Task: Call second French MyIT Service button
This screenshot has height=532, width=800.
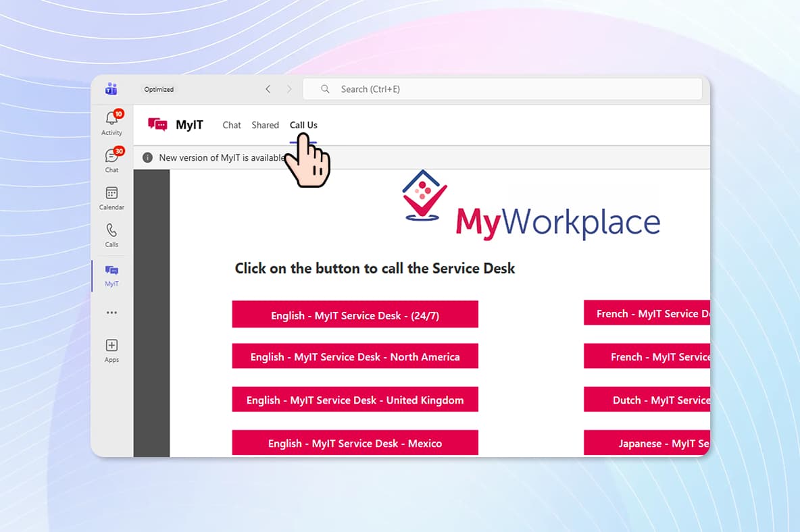Action: tap(647, 356)
